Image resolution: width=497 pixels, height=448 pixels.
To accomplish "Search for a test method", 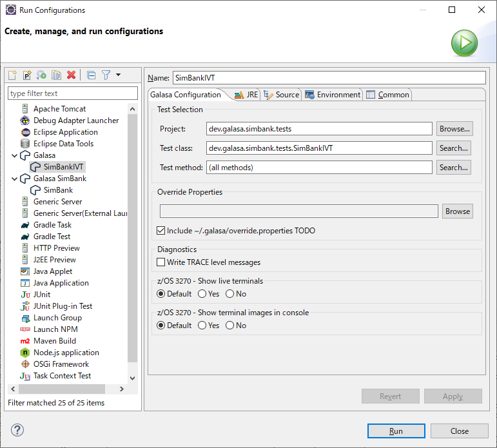I will [x=454, y=168].
